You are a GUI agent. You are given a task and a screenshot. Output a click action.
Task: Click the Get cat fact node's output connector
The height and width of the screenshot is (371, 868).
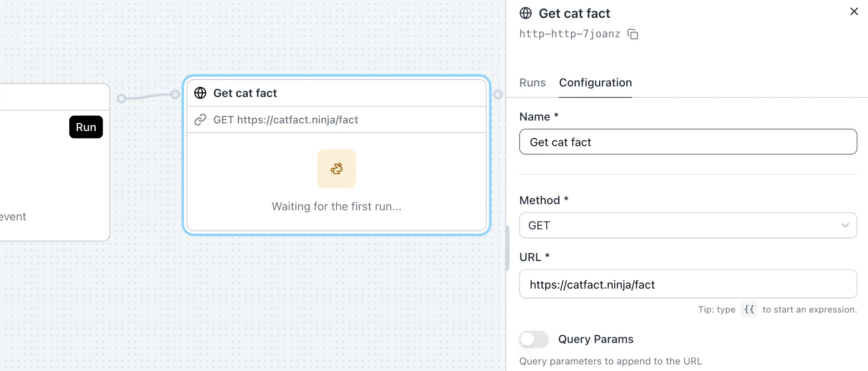[498, 95]
